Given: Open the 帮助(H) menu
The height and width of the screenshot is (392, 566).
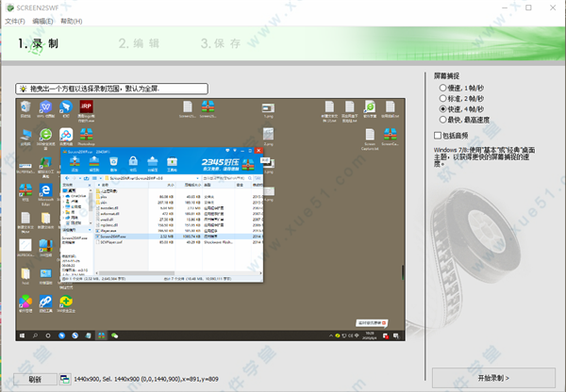Looking at the screenshot, I should point(71,22).
